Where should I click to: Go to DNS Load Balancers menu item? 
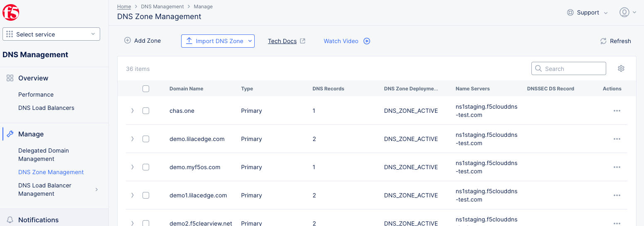46,108
